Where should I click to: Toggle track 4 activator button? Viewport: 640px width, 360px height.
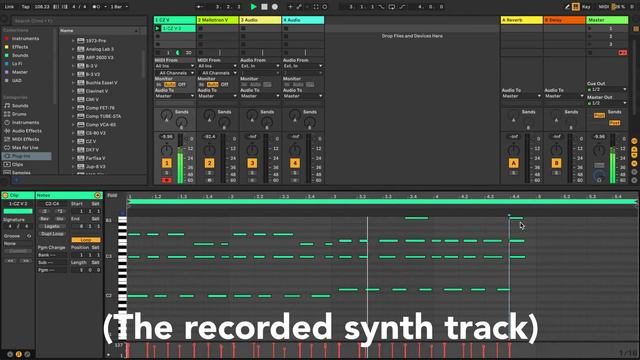pos(295,163)
